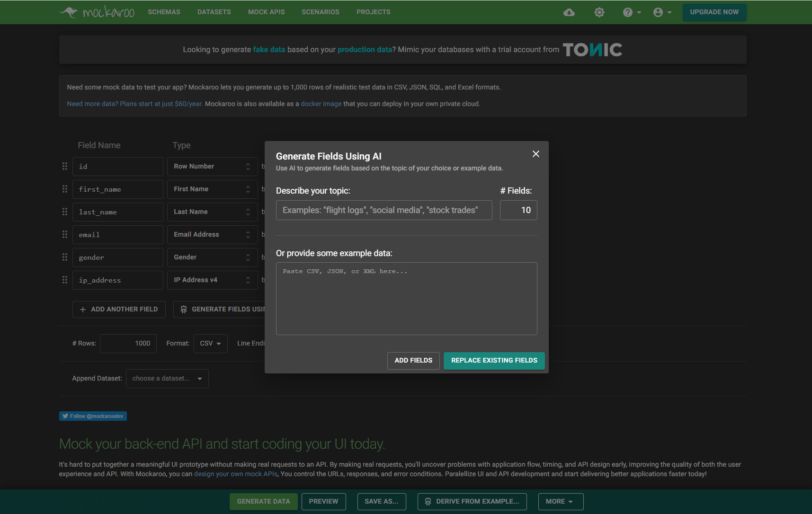Go to the DATASETS page
812x514 pixels.
214,12
